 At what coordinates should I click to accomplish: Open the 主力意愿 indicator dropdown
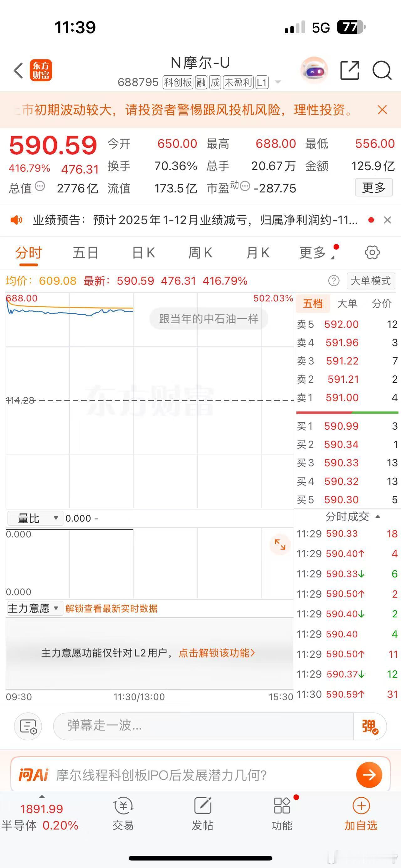(35, 608)
